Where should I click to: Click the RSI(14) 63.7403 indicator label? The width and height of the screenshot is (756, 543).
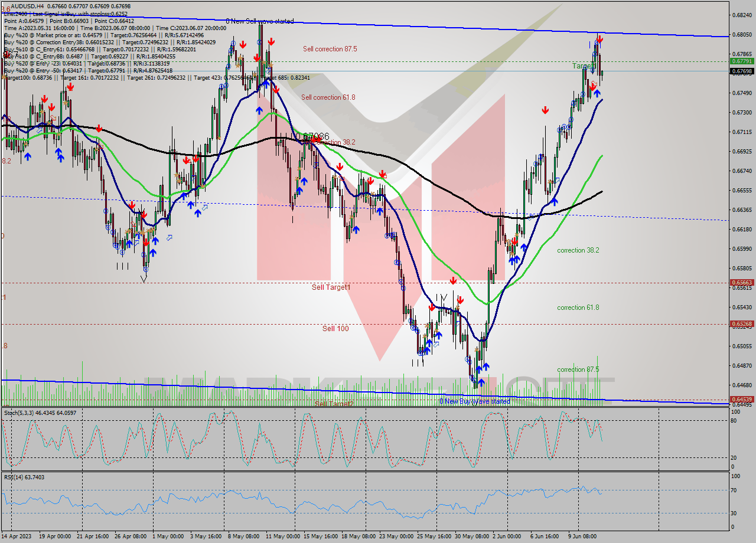(x=24, y=477)
